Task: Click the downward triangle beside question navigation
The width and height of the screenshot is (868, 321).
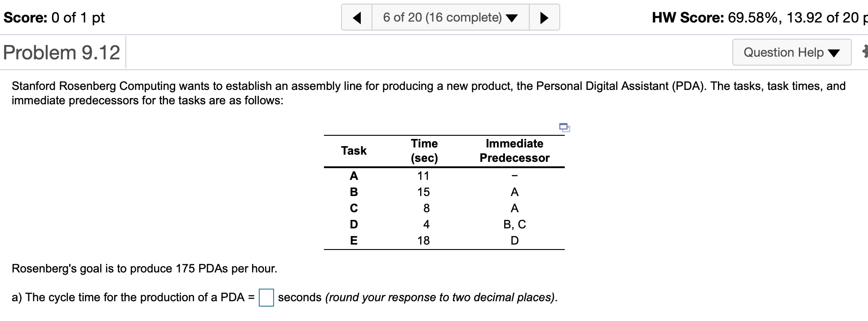Action: 512,17
